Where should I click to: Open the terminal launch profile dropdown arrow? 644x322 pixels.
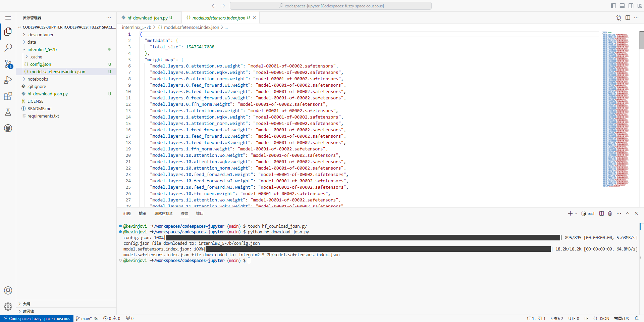coord(576,214)
